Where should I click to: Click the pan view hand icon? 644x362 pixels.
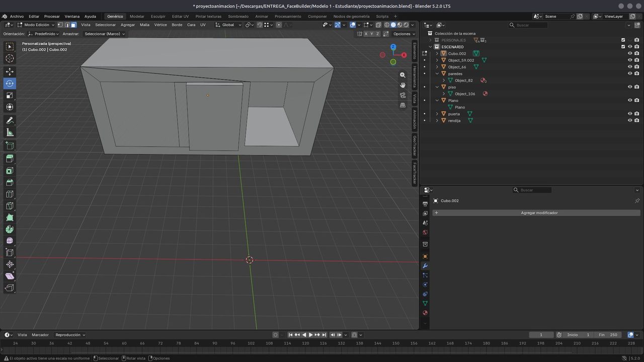[x=403, y=85]
